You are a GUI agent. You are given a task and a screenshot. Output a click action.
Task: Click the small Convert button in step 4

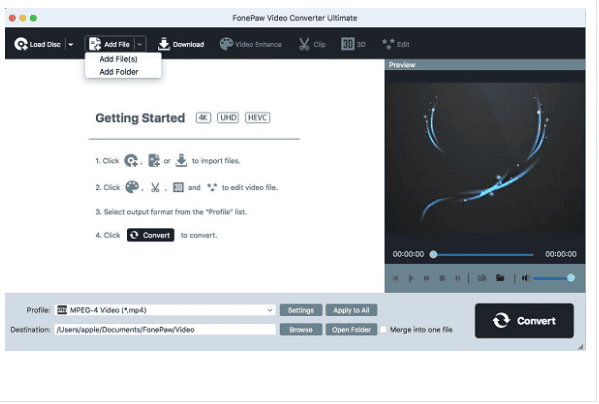point(151,235)
